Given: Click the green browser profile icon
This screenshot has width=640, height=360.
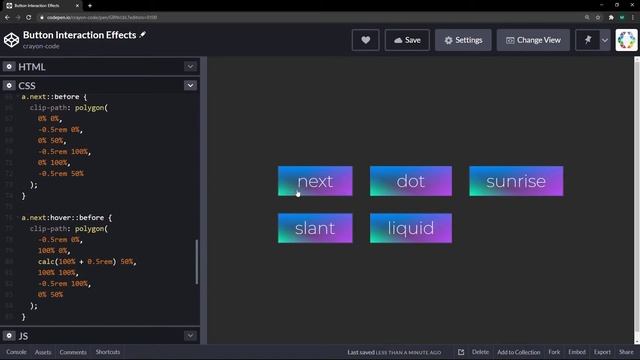Looking at the screenshot, I should point(622,17).
